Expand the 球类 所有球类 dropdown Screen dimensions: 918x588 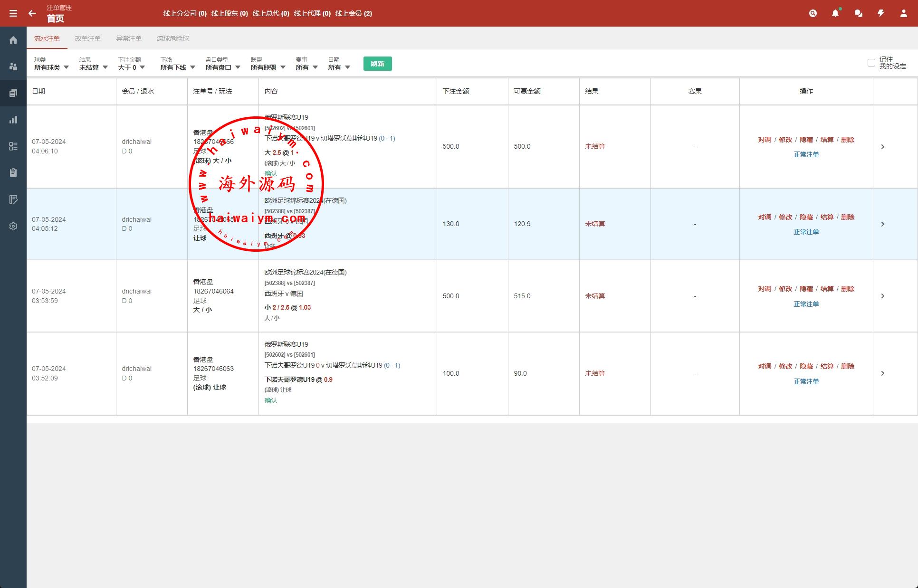coord(51,67)
